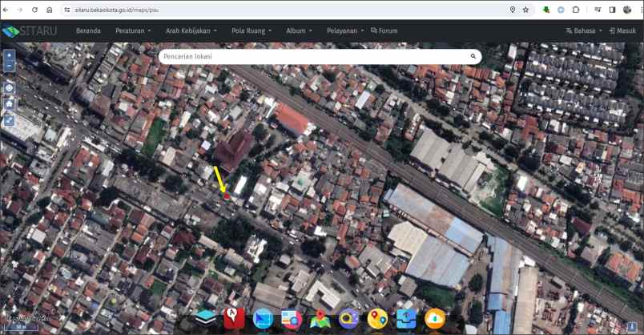Open the browser side panel
The image size is (644, 335).
[613, 10]
